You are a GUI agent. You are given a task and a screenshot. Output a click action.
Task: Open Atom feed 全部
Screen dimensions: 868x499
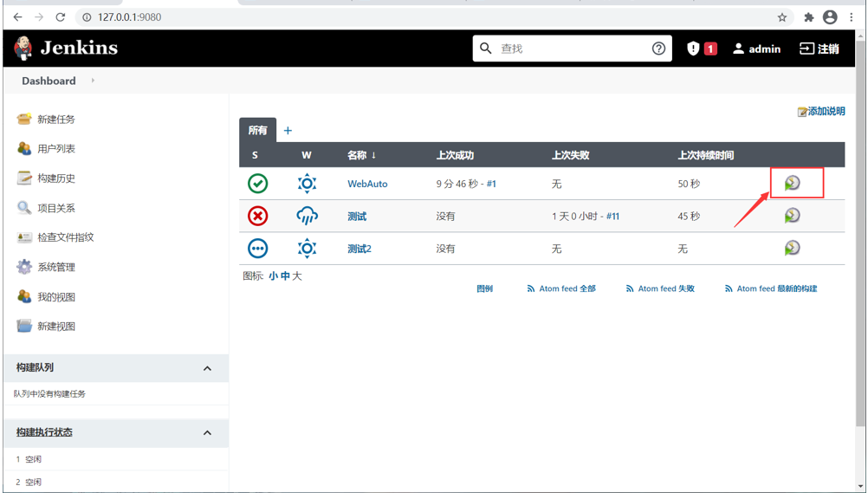coord(561,288)
